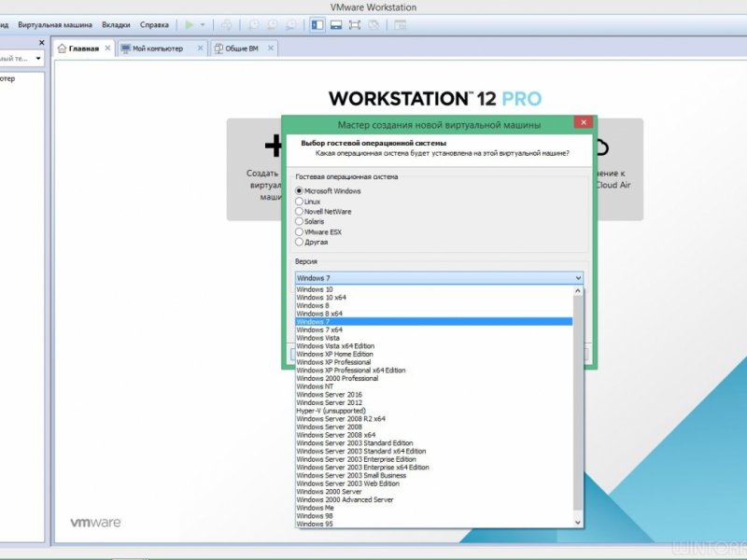Choose Windows 7 x64 in the list

tap(434, 330)
